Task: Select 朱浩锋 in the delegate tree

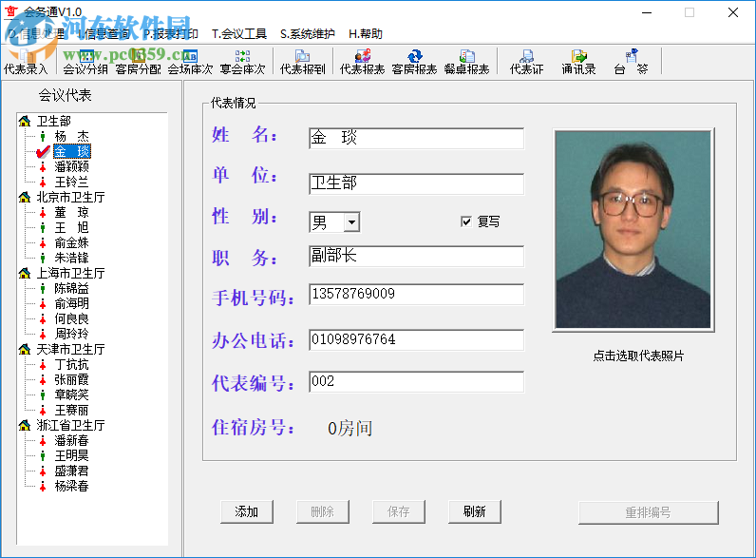Action: (71, 258)
